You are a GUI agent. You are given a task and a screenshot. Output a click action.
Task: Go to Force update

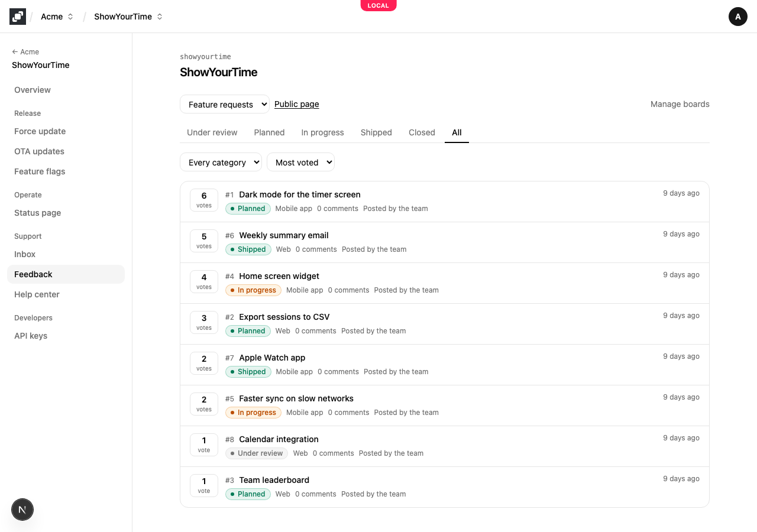66,131
